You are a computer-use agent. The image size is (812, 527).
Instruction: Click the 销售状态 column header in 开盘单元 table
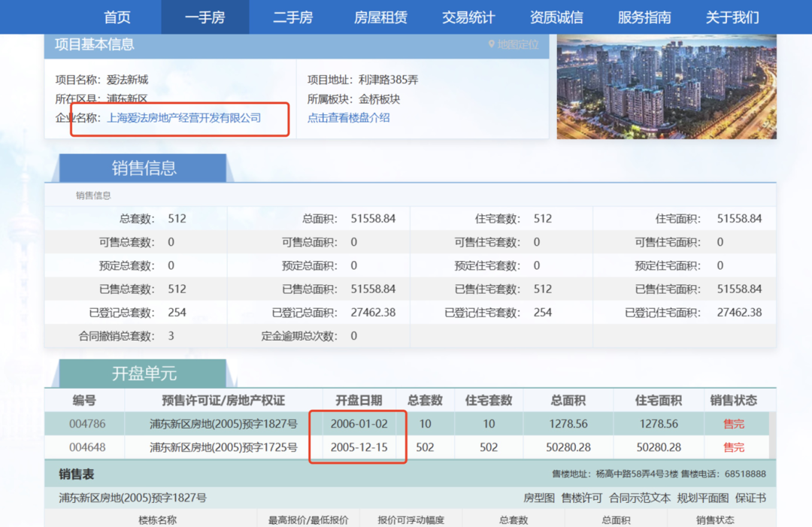733,400
